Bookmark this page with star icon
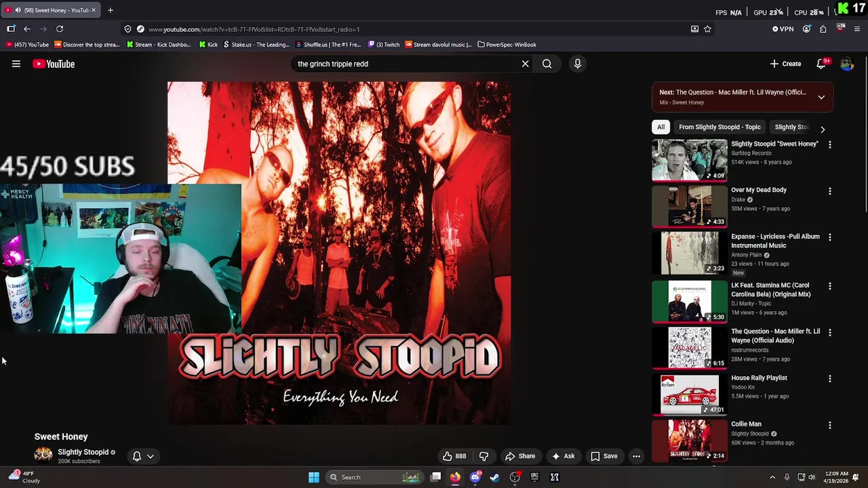This screenshot has width=868, height=488. [707, 29]
